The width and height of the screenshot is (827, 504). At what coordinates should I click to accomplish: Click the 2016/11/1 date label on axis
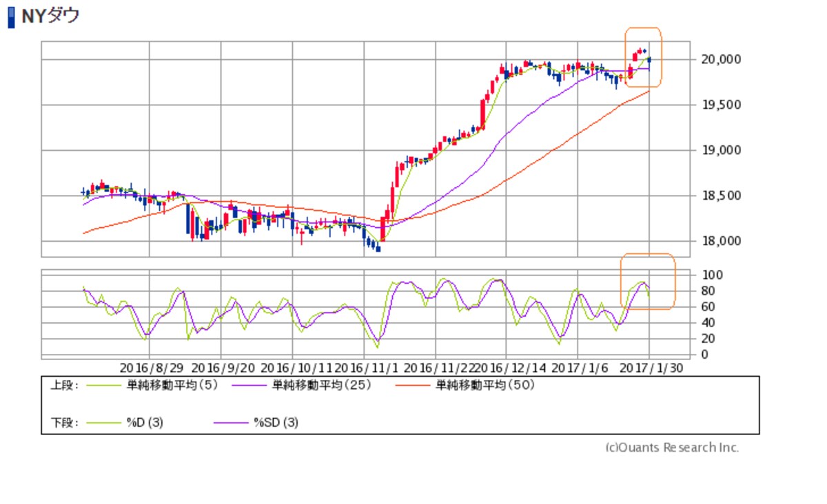364,368
